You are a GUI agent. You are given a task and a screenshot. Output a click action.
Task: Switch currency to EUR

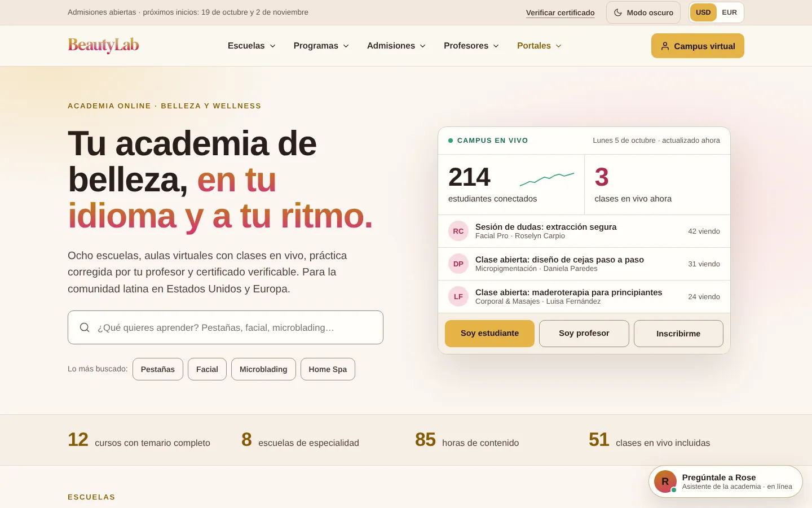(730, 12)
